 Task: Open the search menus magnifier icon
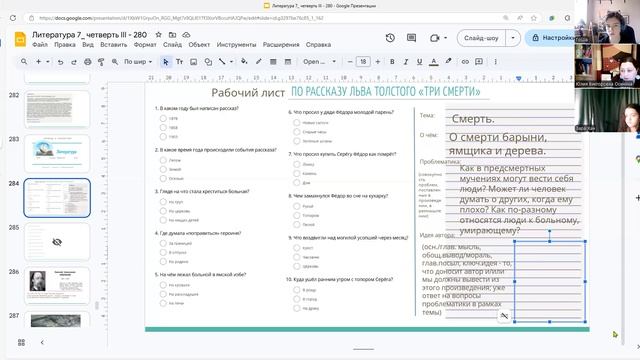[x=24, y=62]
